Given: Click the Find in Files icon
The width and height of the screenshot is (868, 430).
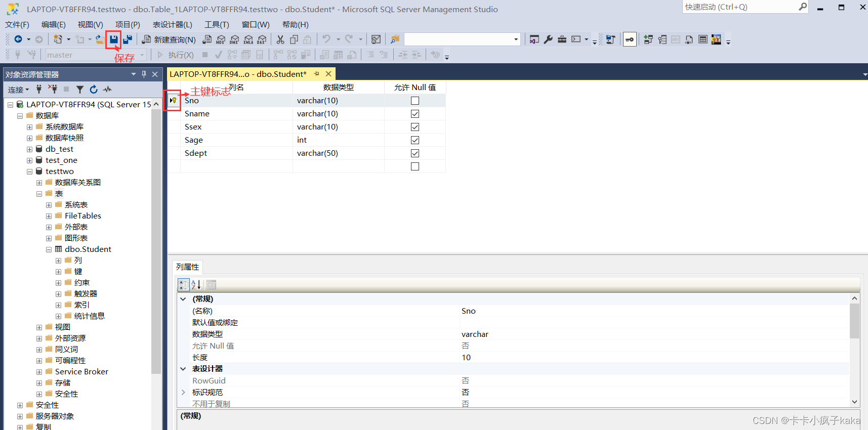Looking at the screenshot, I should tap(395, 39).
